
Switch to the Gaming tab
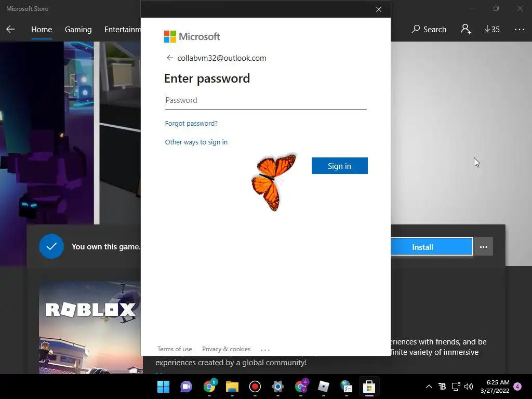click(78, 30)
